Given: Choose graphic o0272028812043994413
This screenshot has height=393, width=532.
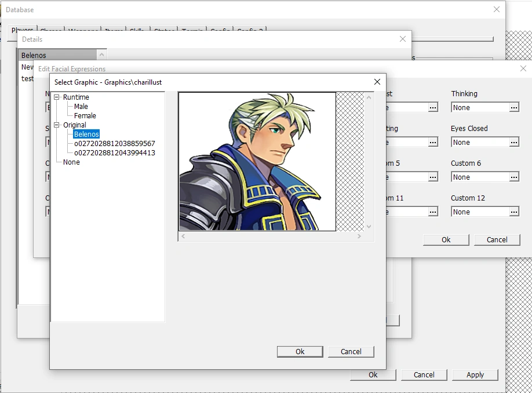Looking at the screenshot, I should (x=115, y=152).
